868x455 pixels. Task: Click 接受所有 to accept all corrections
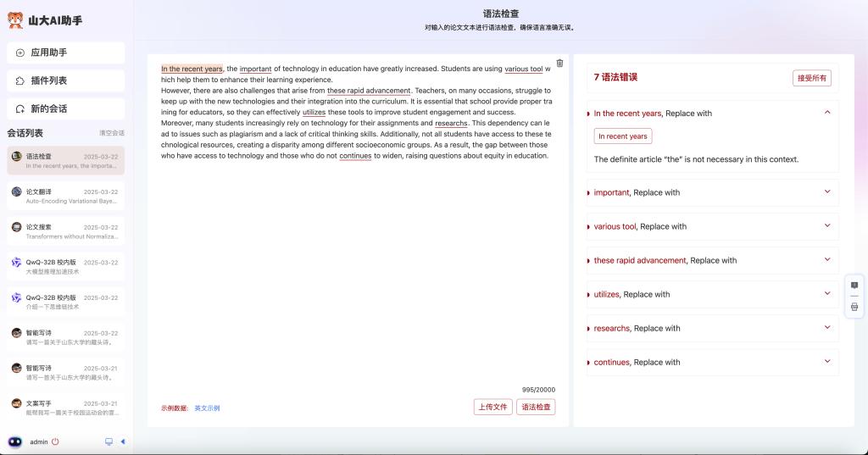(x=811, y=78)
